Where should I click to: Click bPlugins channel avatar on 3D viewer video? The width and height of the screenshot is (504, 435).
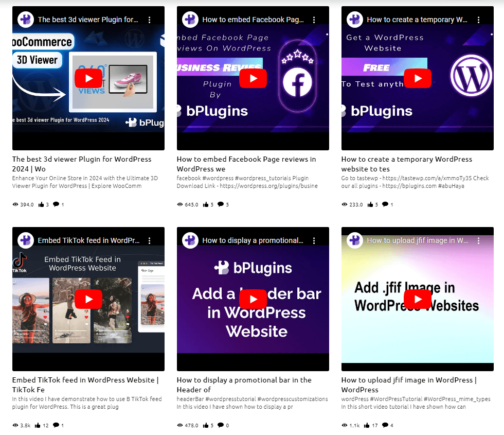[x=26, y=20]
